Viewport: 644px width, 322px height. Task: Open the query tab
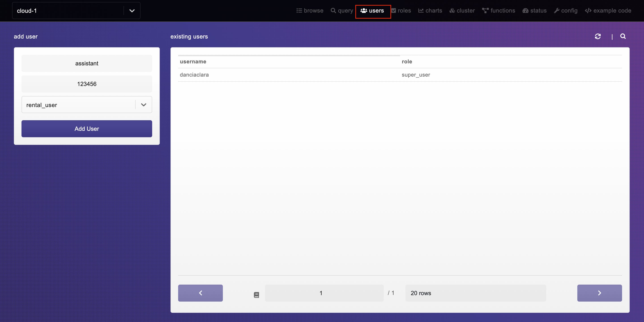342,11
